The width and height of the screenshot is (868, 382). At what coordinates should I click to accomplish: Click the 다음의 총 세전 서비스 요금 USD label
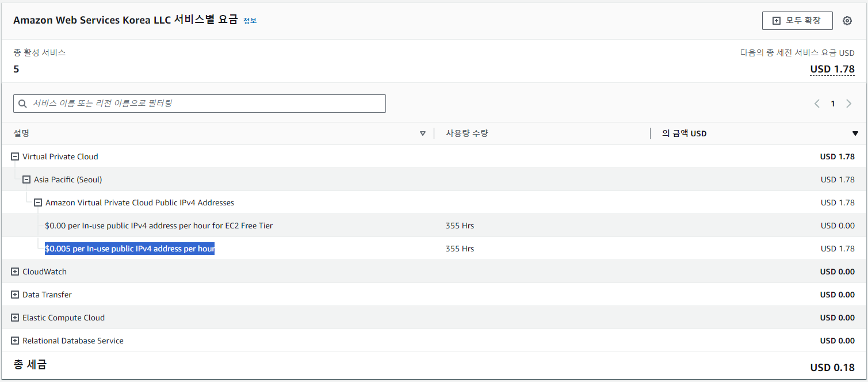797,52
